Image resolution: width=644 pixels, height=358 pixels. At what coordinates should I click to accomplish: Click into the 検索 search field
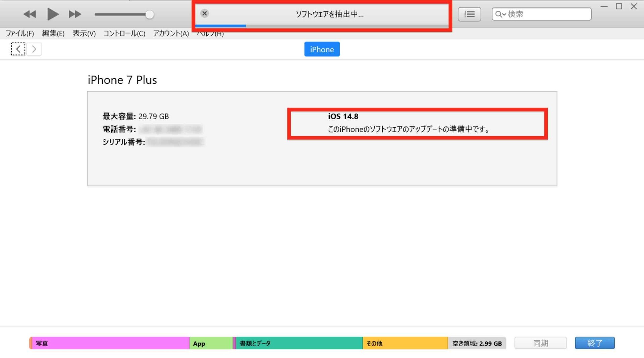coord(541,14)
